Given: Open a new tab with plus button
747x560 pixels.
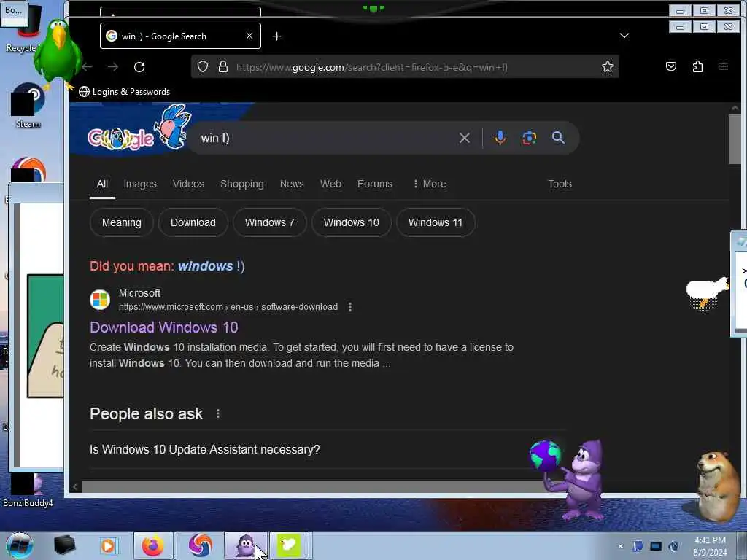Looking at the screenshot, I should pyautogui.click(x=276, y=36).
